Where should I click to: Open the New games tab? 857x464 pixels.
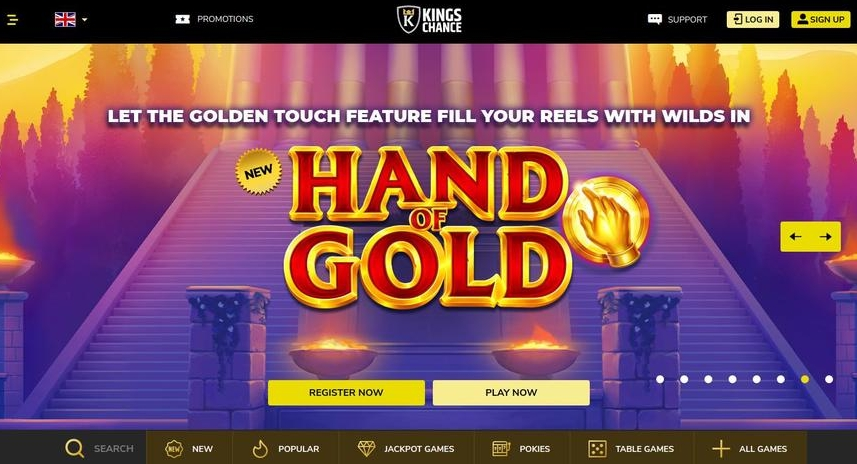(x=189, y=449)
